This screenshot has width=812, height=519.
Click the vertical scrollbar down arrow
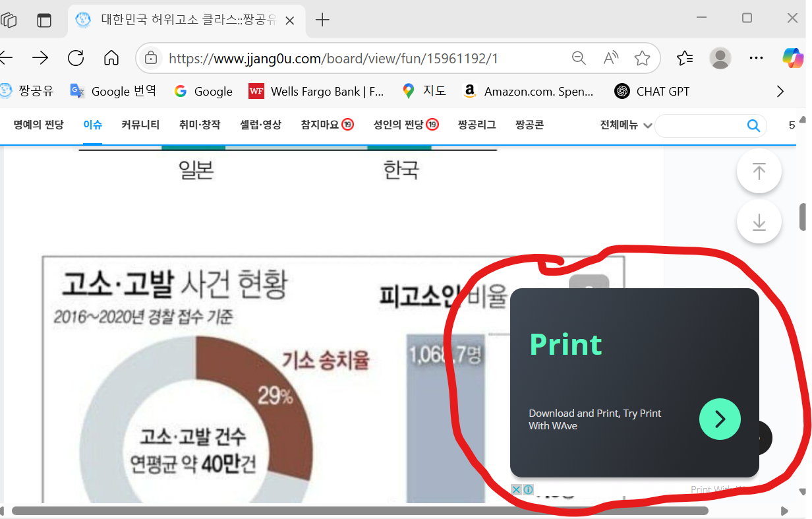tap(802, 491)
